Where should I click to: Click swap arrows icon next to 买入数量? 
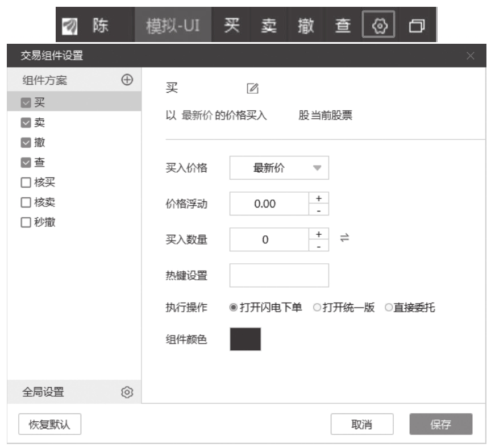(344, 238)
